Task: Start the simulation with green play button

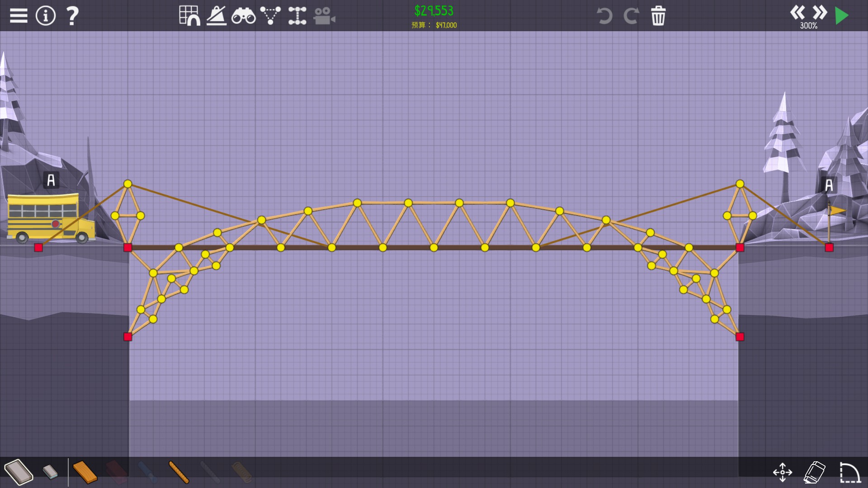Action: [x=841, y=16]
